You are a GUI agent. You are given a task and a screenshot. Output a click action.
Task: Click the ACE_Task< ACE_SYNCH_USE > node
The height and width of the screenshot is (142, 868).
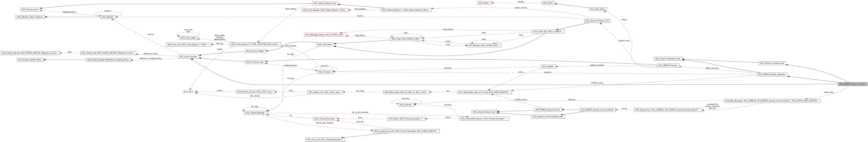(x=406, y=39)
